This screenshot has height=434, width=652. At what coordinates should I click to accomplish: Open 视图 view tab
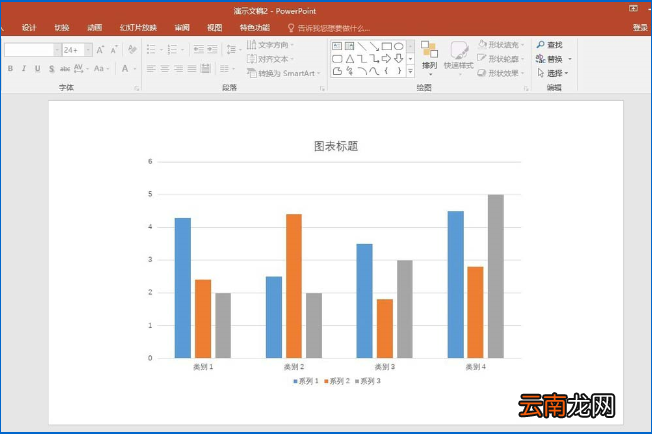click(x=215, y=28)
